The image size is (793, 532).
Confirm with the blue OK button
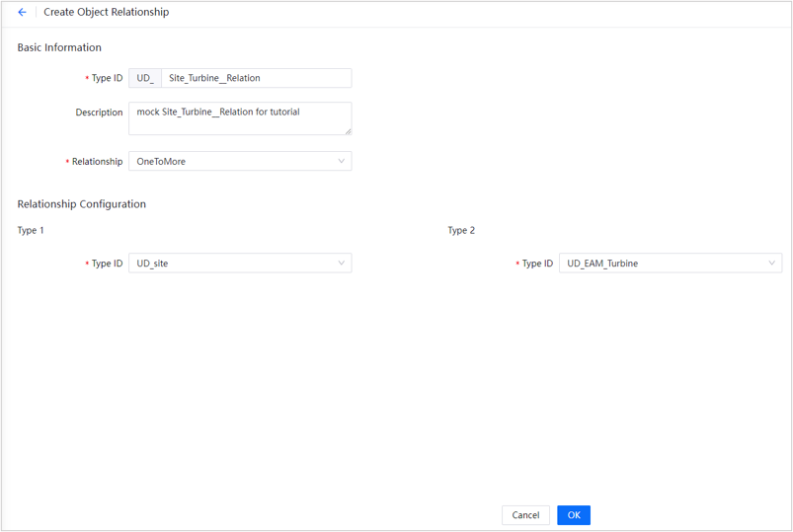[x=573, y=515]
